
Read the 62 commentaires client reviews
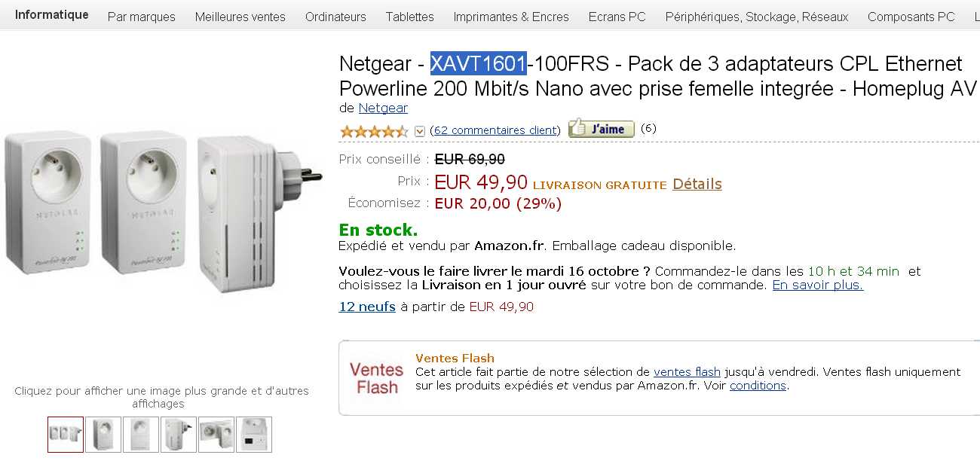click(x=495, y=130)
